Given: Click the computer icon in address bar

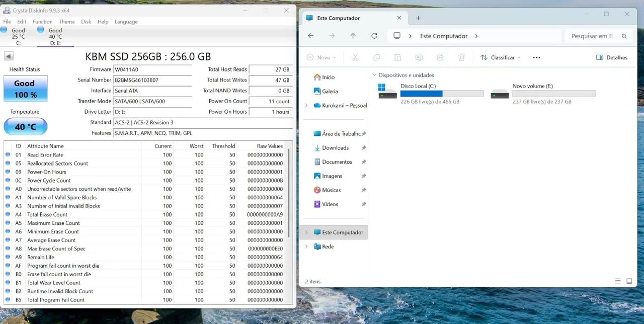Looking at the screenshot, I should pos(397,36).
